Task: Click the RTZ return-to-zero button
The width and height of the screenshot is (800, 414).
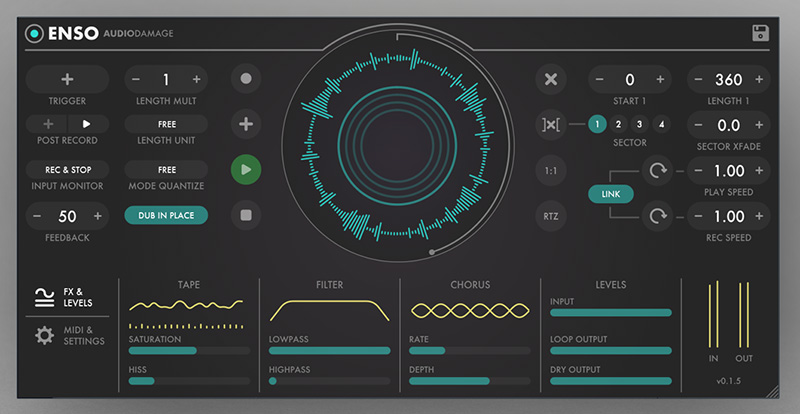Action: click(x=551, y=216)
